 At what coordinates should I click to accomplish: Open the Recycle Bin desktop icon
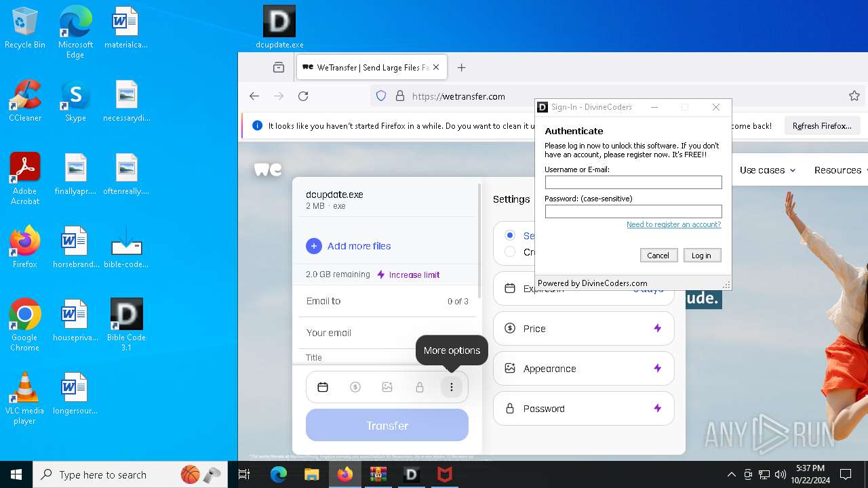click(x=24, y=28)
